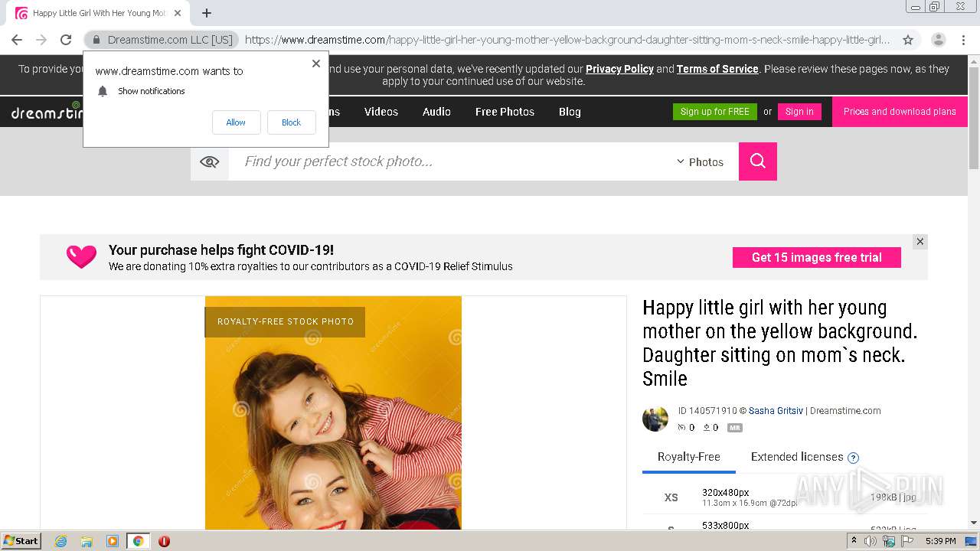The width and height of the screenshot is (980, 551).
Task: Close the COVID-19 banner
Action: (920, 242)
